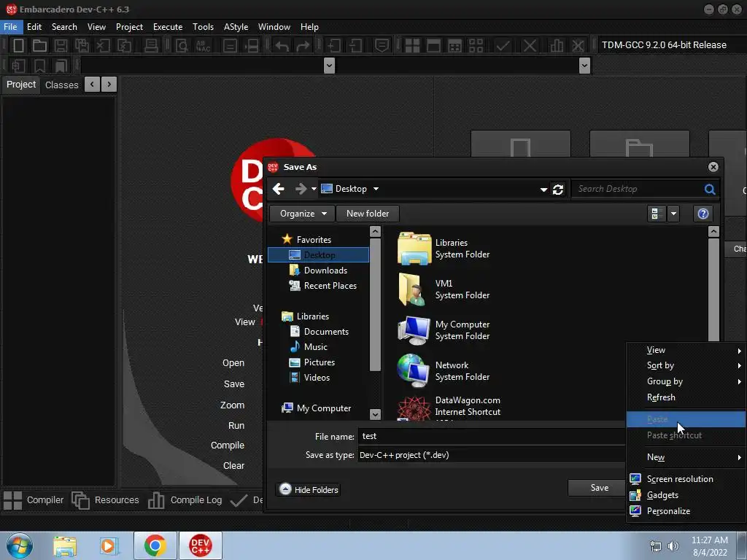Image resolution: width=747 pixels, height=560 pixels.
Task: Click the File name input field
Action: click(x=491, y=436)
